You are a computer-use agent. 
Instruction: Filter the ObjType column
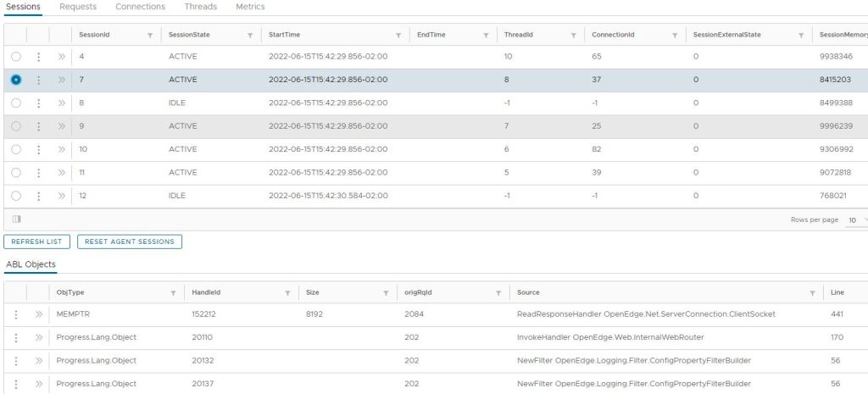click(173, 292)
